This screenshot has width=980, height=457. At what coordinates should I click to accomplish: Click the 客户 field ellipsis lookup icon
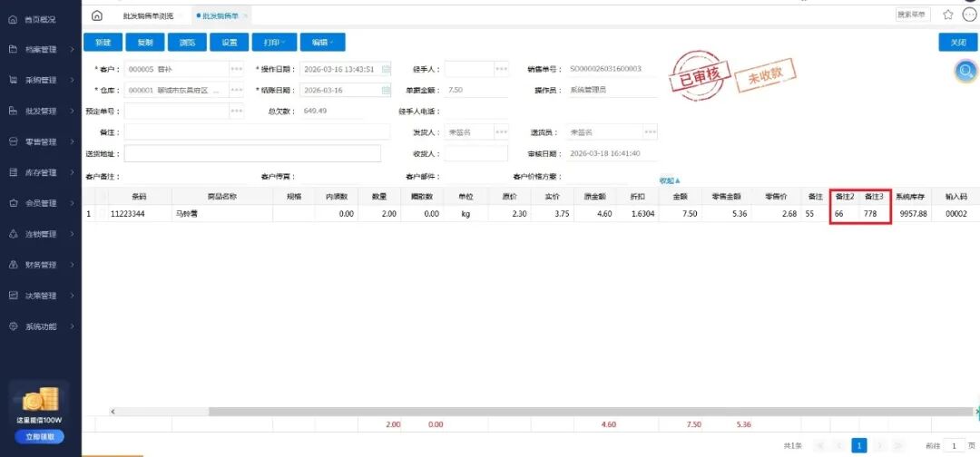click(237, 69)
